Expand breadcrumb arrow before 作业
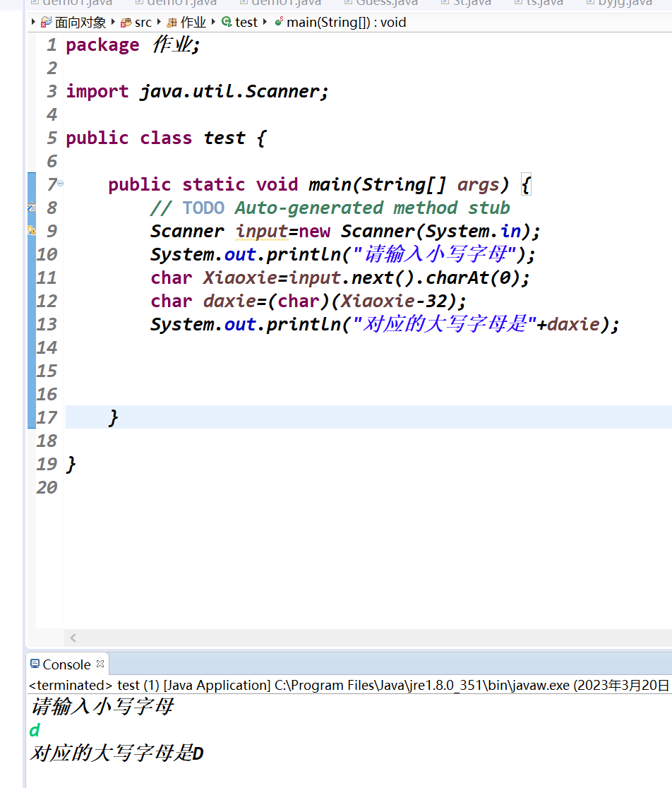Viewport: 672px width, 788px height. [160, 22]
